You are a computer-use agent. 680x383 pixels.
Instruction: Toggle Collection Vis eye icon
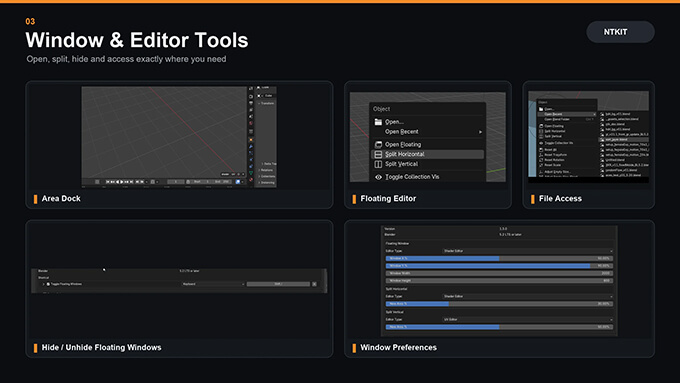378,177
